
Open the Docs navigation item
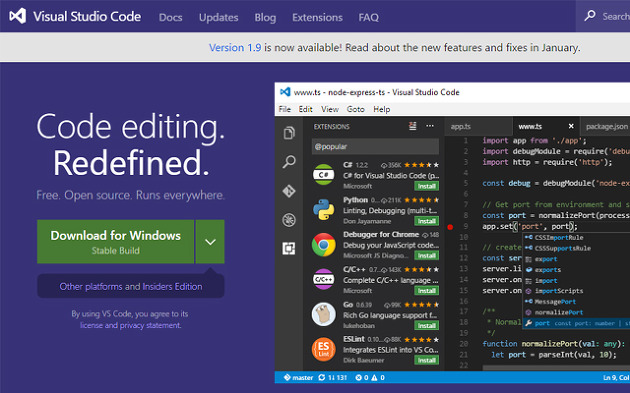point(170,17)
